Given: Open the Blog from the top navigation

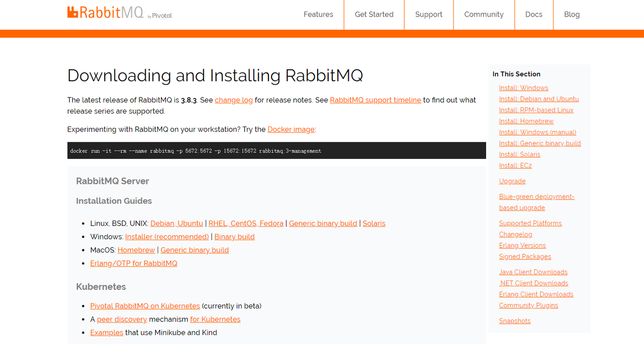Looking at the screenshot, I should pyautogui.click(x=572, y=14).
